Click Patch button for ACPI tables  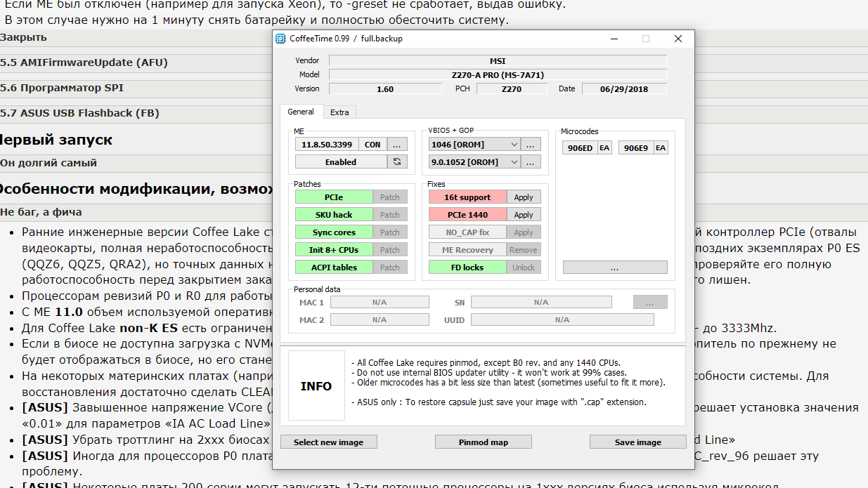tap(390, 268)
